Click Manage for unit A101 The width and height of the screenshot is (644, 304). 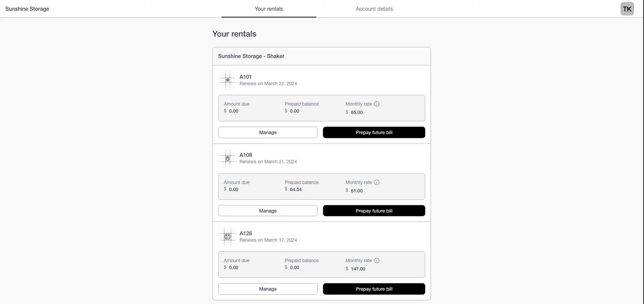268,133
